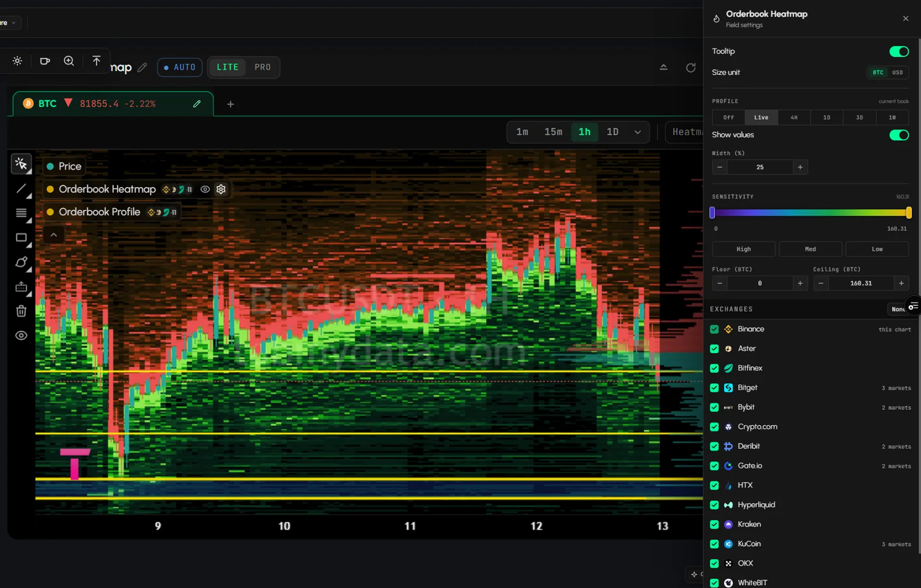921x588 pixels.
Task: Click the Ceiling BTC value field
Action: point(861,283)
